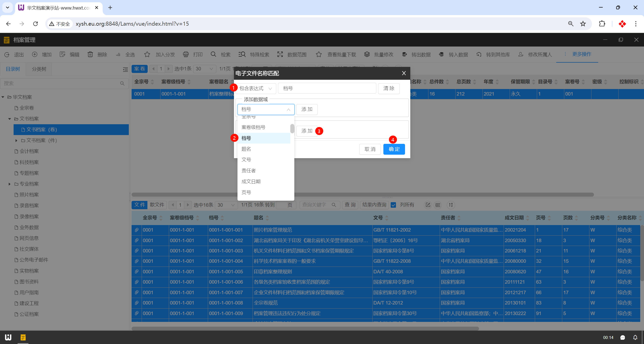Image resolution: width=644 pixels, height=344 pixels.
Task: Click the 确定 confirm button
Action: coord(394,149)
